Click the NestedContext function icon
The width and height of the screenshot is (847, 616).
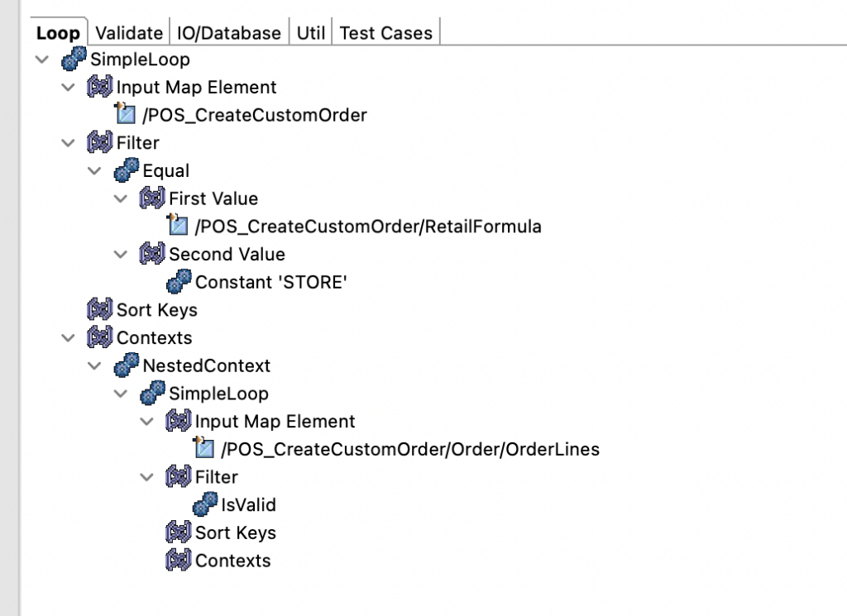[125, 365]
